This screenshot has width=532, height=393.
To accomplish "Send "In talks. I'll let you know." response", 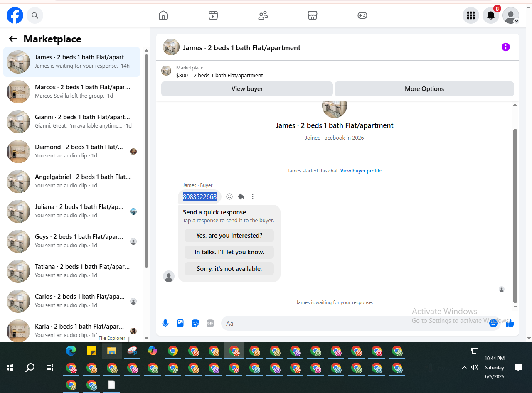I will (229, 252).
